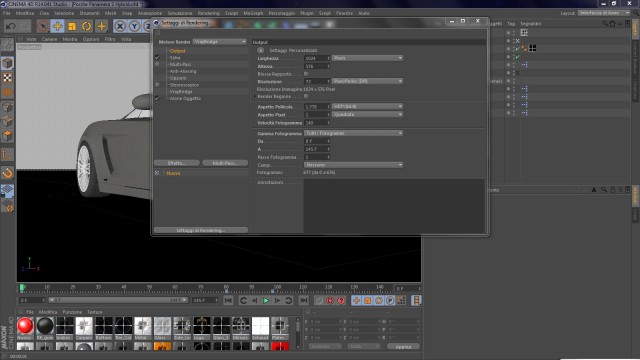
Task: Enable the Stereoscopico checkbox
Action: 157,84
